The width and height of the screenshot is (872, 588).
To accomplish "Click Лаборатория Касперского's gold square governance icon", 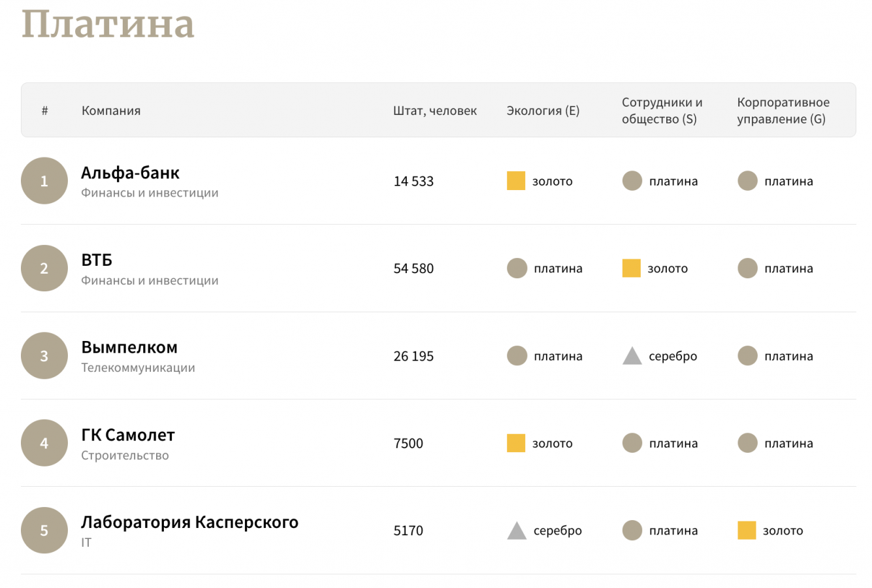I will pos(747,531).
